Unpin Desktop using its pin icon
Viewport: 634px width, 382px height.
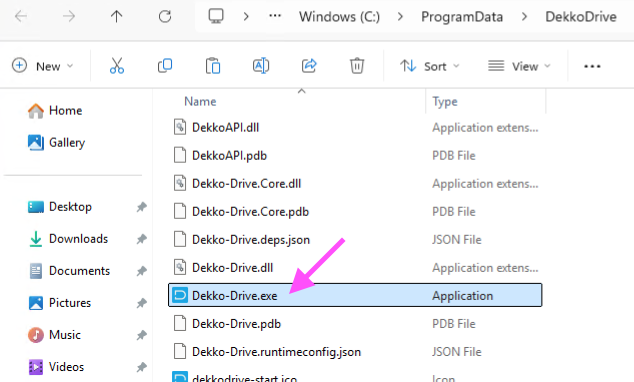[x=141, y=207]
